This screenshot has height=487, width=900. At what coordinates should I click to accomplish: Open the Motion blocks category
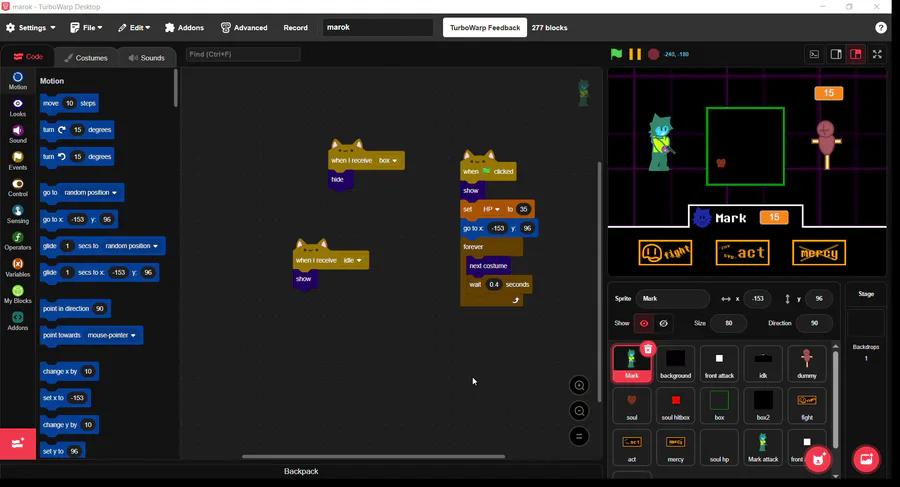pos(18,80)
